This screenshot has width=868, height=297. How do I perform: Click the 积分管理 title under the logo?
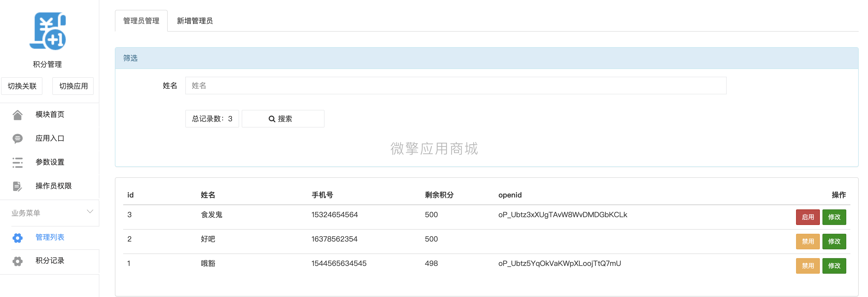(x=47, y=64)
